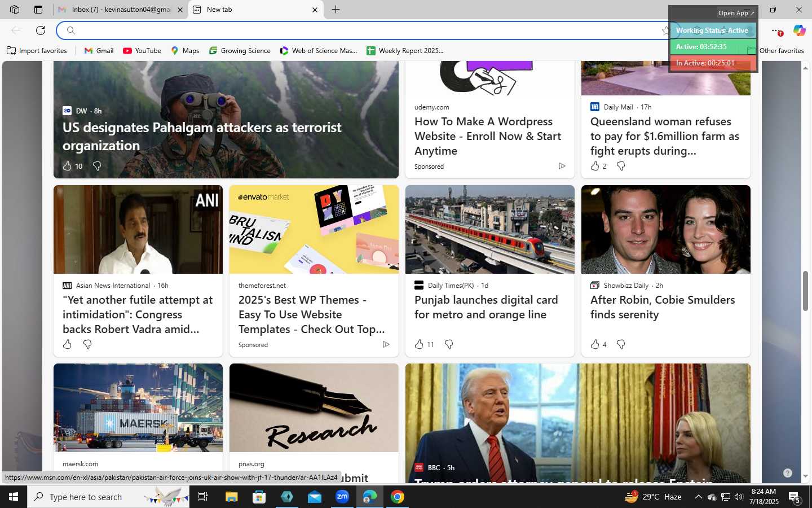Image resolution: width=812 pixels, height=508 pixels.
Task: Open the metro train article thumbnail
Action: point(490,229)
